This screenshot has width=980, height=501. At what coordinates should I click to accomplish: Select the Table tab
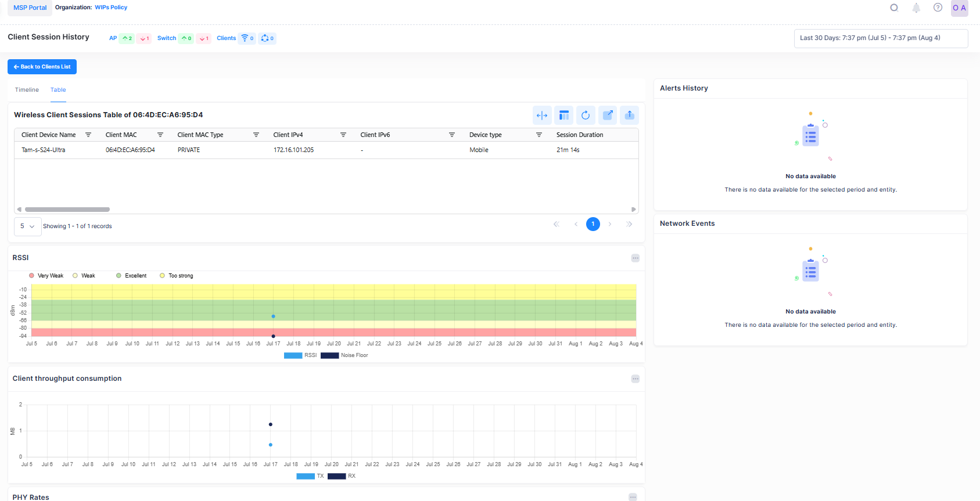click(x=58, y=90)
